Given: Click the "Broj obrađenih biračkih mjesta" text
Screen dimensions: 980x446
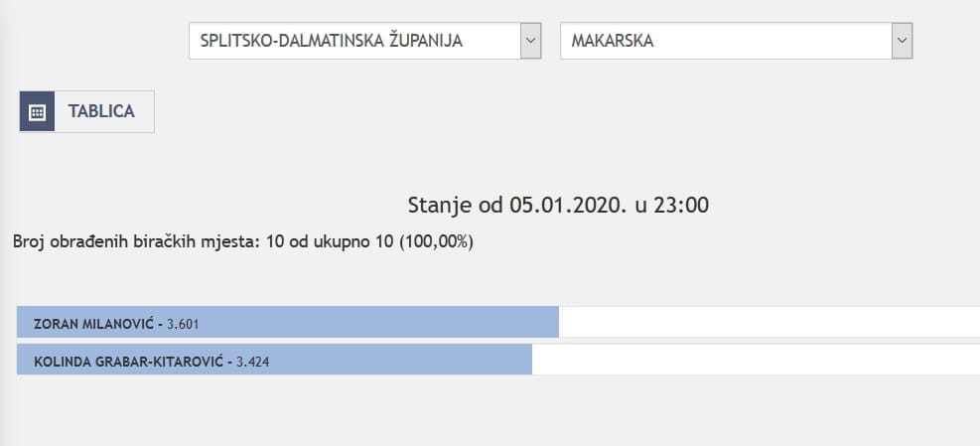Looking at the screenshot, I should point(137,241).
